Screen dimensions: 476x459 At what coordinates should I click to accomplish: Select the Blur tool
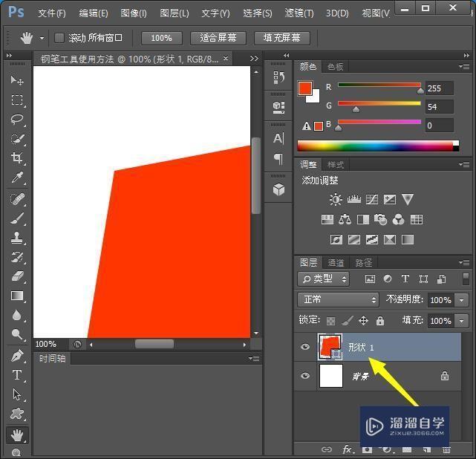17,315
